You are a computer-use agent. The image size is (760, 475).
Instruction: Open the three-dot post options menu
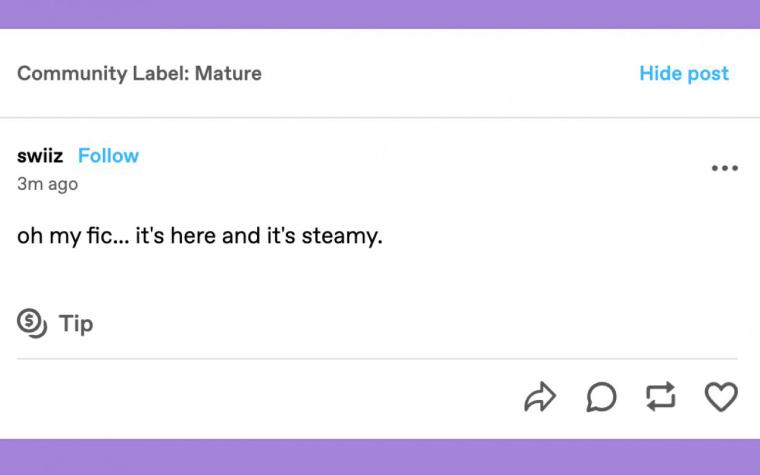725,168
